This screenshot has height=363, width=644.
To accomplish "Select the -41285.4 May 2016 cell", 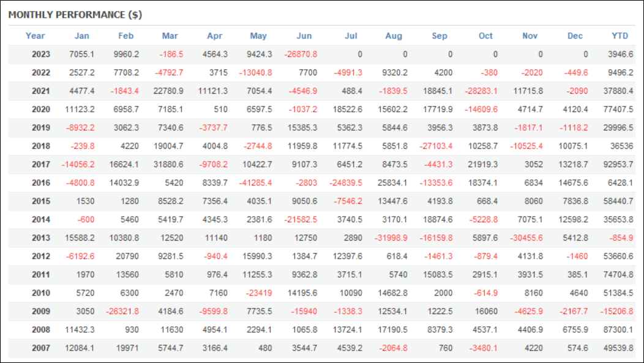I will pos(255,183).
